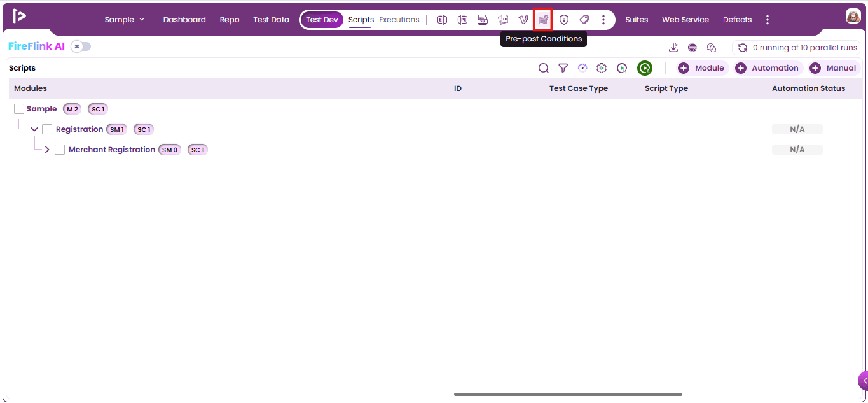Click the horizontal scrollbar at bottom
Image resolution: width=868 pixels, height=403 pixels.
coord(568,395)
